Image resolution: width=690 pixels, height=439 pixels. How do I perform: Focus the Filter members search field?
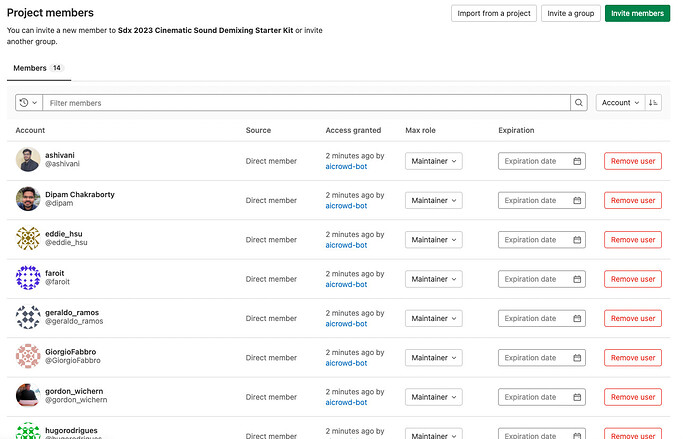tap(306, 102)
